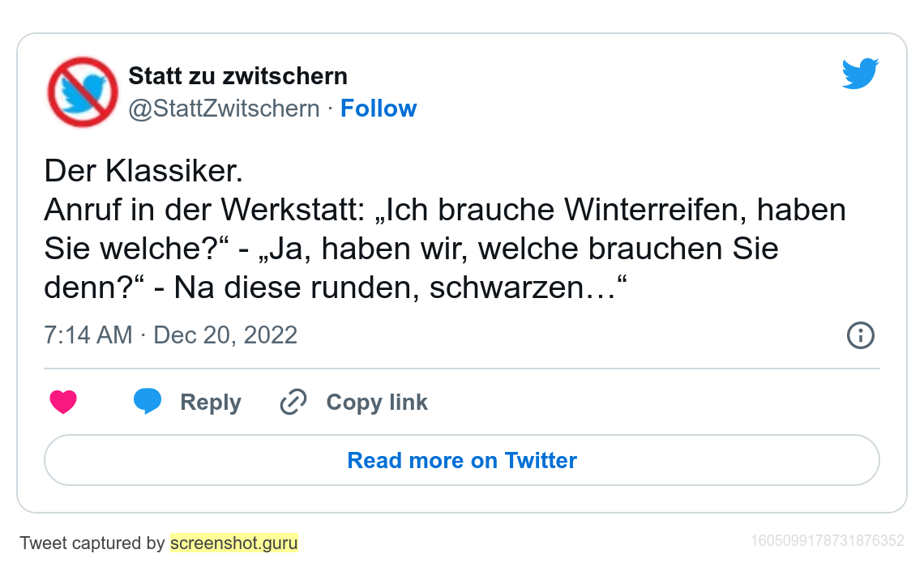Click the crossed-out bird profile avatar
Viewport: 924px width, 588px height.
[83, 92]
